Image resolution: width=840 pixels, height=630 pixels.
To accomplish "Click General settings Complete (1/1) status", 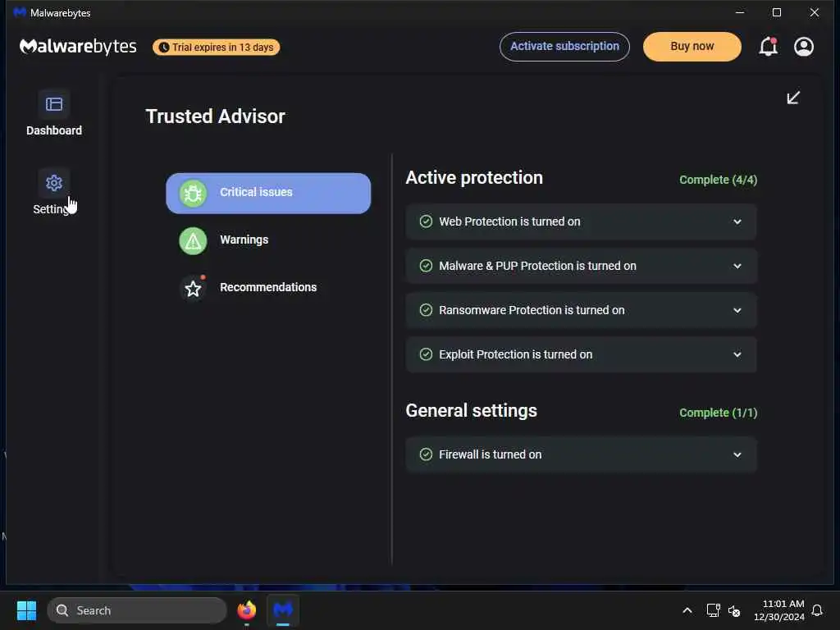I will tap(718, 413).
